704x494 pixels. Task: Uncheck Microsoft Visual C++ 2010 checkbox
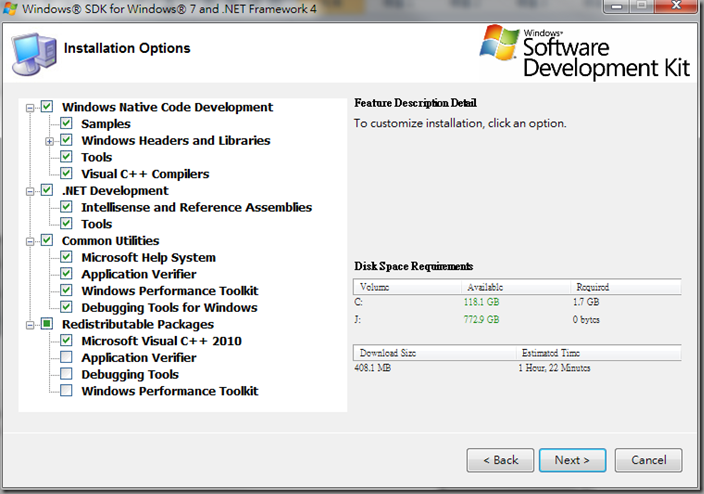[66, 340]
